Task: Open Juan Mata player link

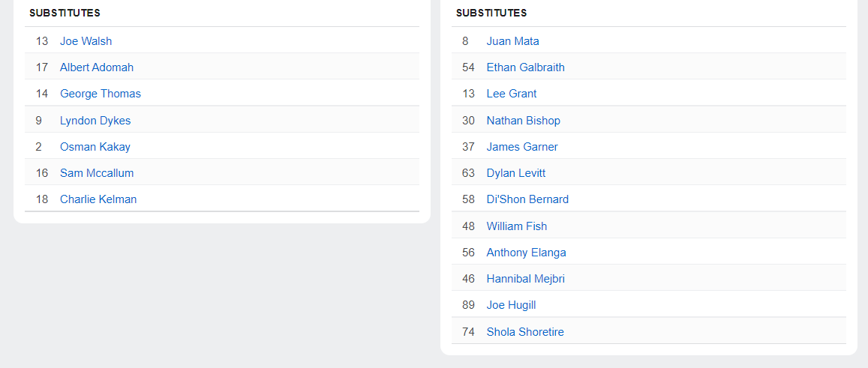Action: click(512, 41)
